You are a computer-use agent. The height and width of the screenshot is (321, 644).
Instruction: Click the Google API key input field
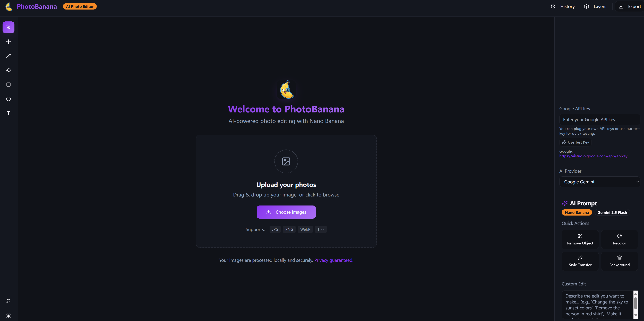pyautogui.click(x=599, y=120)
